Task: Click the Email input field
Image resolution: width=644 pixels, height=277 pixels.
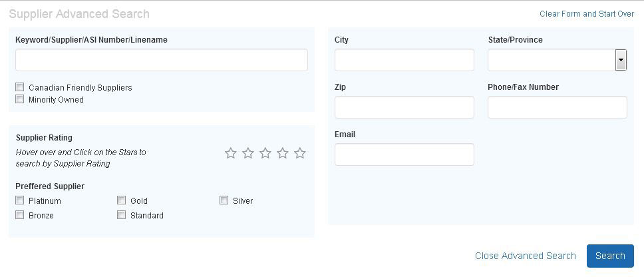Action: [404, 154]
